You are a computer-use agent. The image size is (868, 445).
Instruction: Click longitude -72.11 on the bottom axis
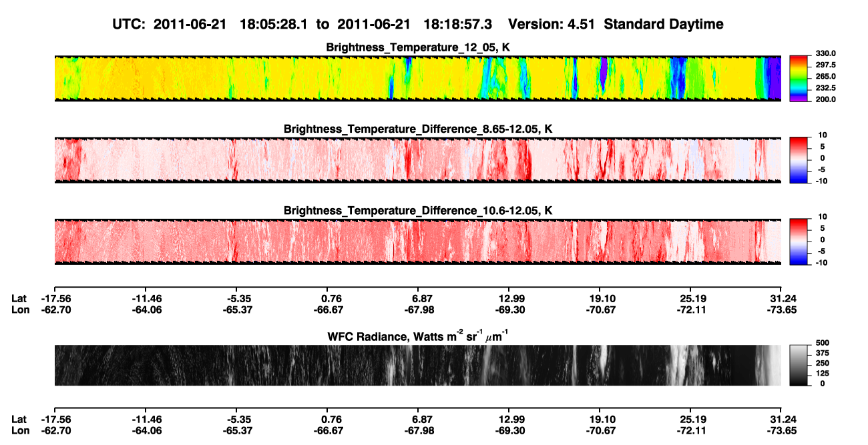691,432
